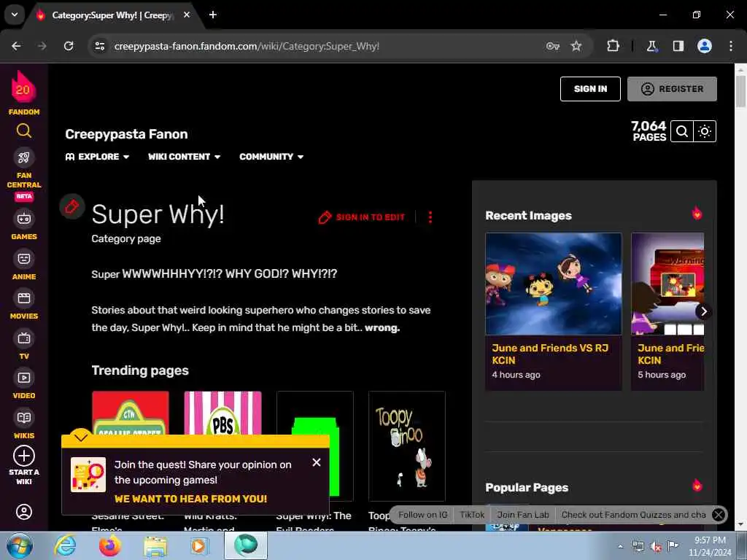Screen dimensions: 747x560
Task: Open the Chrome profile avatar
Action: click(x=705, y=46)
